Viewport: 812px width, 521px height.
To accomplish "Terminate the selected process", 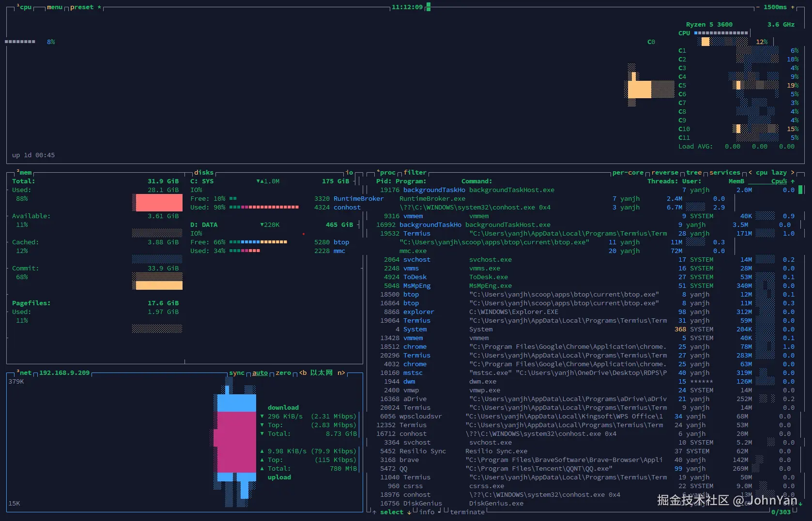I will [x=467, y=512].
